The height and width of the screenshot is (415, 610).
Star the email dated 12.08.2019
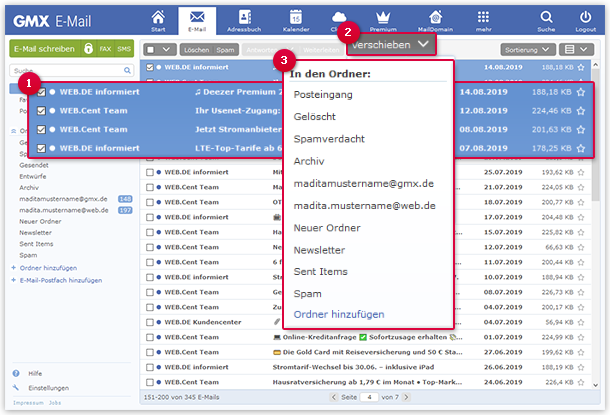tap(581, 111)
